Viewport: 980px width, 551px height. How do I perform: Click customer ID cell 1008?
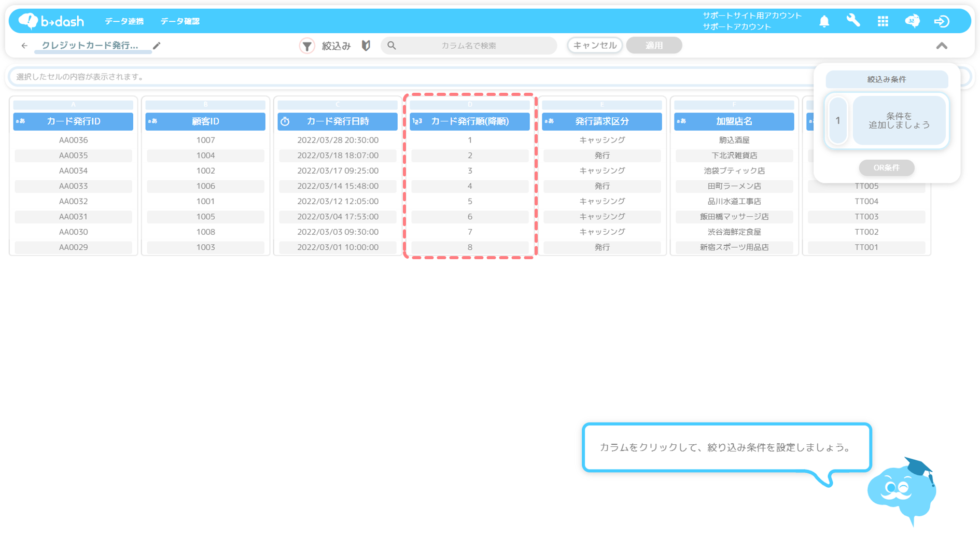[205, 232]
